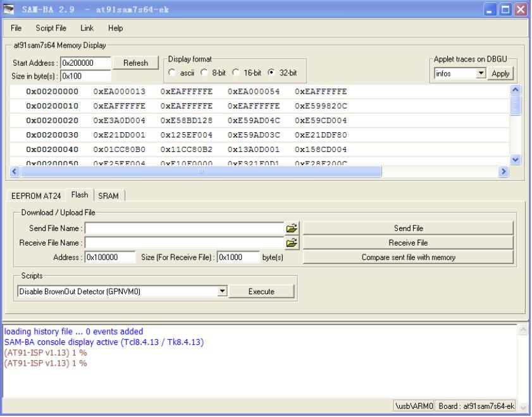Open the Script File menu
This screenshot has width=532, height=417.
coord(51,28)
